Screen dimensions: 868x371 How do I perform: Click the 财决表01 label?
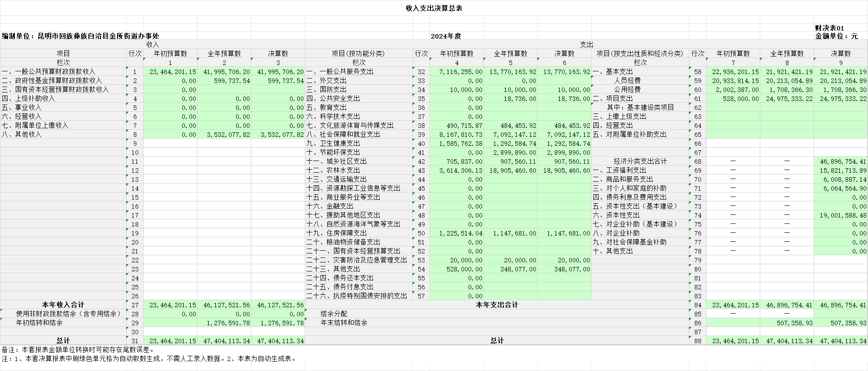[829, 28]
